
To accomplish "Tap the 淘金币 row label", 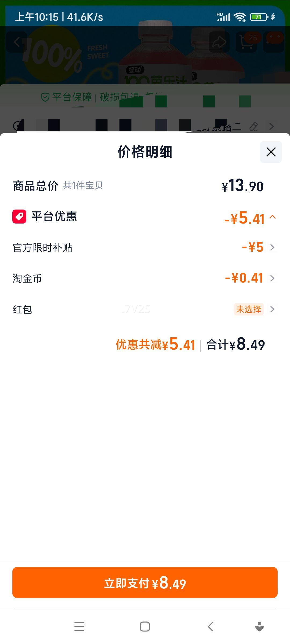I will pos(27,279).
